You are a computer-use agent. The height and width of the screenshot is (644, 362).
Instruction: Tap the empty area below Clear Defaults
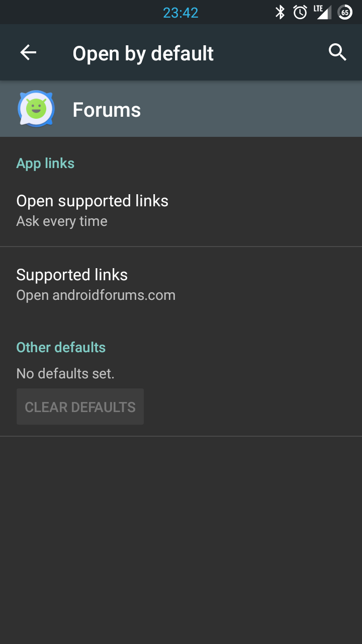[x=181, y=533]
